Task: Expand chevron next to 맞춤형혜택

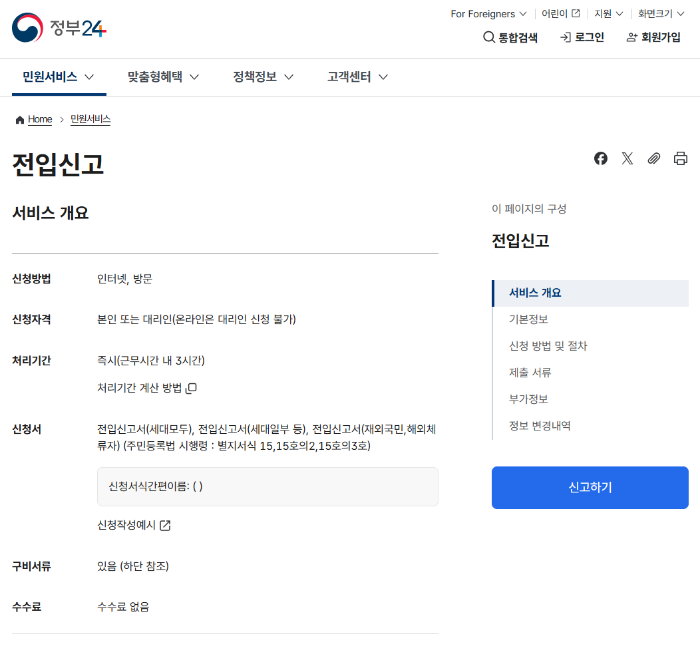Action: [x=194, y=77]
